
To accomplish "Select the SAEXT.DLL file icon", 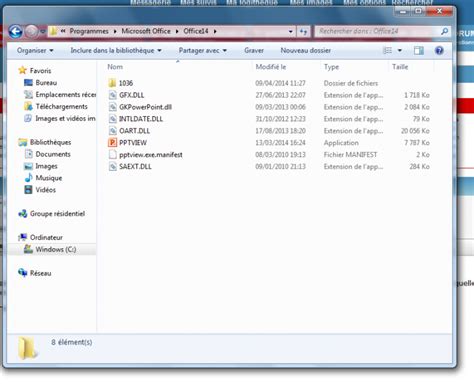I will point(113,167).
